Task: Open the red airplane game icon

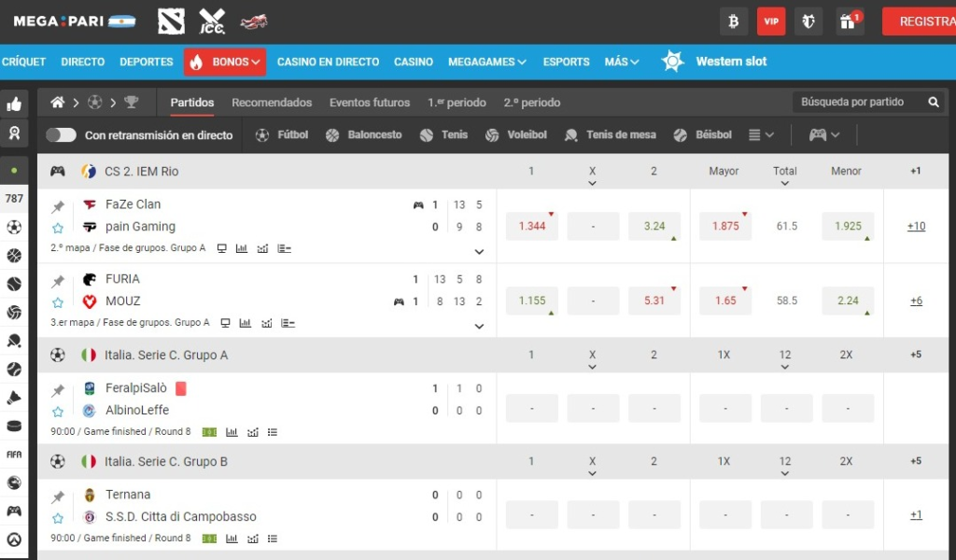Action: coord(254,22)
